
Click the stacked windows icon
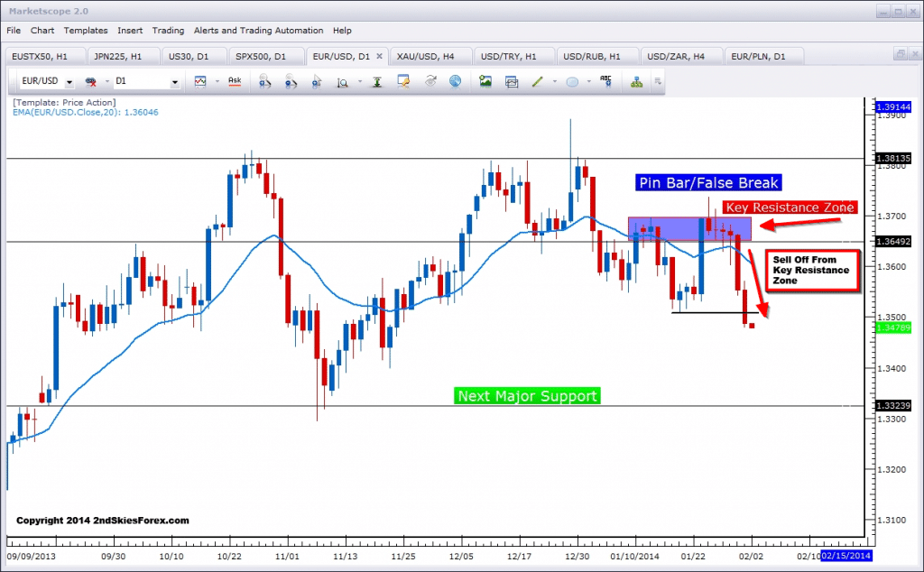(512, 82)
